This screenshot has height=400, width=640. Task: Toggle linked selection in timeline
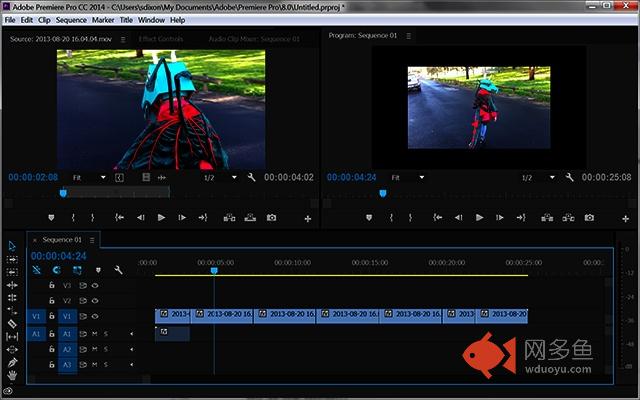point(77,270)
